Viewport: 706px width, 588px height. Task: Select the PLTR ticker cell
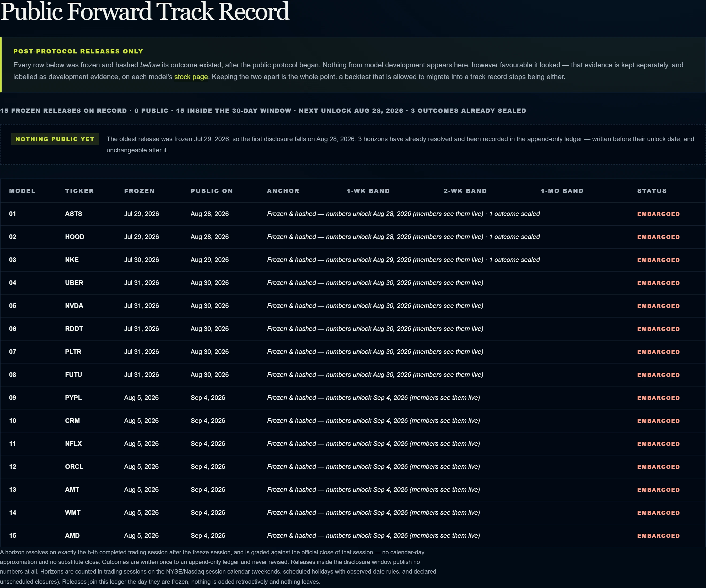(x=73, y=352)
